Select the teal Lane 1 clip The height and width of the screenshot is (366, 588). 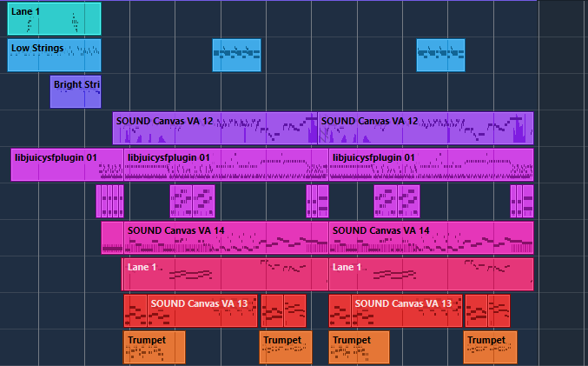[x=54, y=19]
